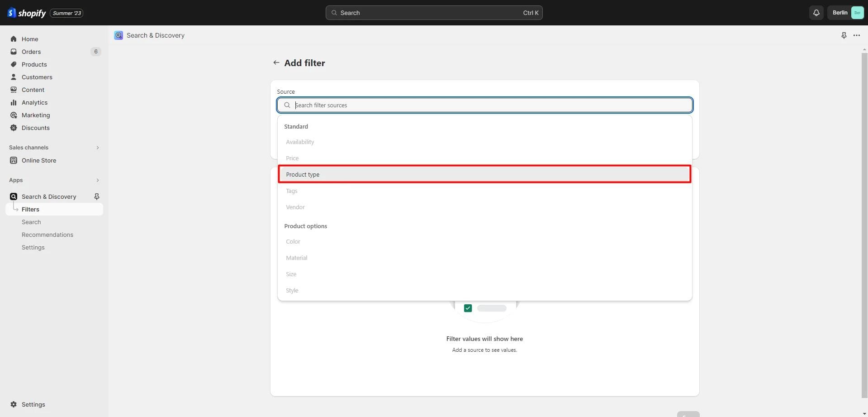The image size is (868, 417).
Task: Click the green checkbox in the preview illustration
Action: click(468, 308)
